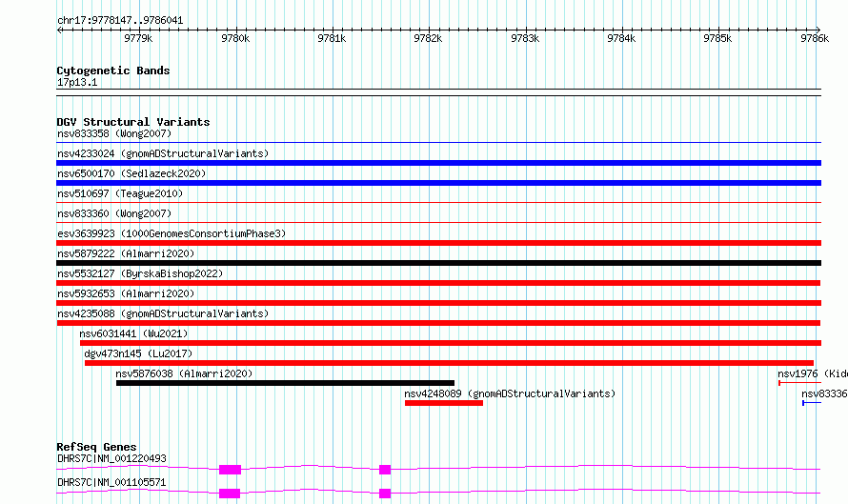Click nsv510697 (Teague2010) variant label

(120, 193)
